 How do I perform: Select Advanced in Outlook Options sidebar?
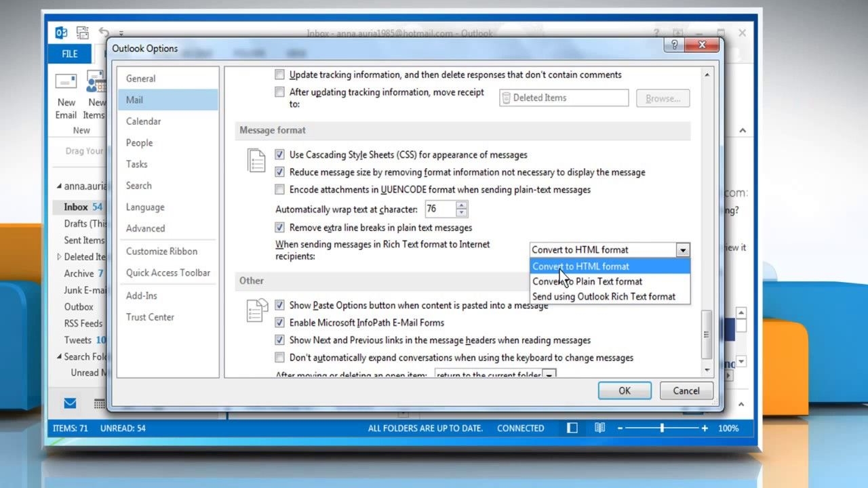tap(167, 228)
